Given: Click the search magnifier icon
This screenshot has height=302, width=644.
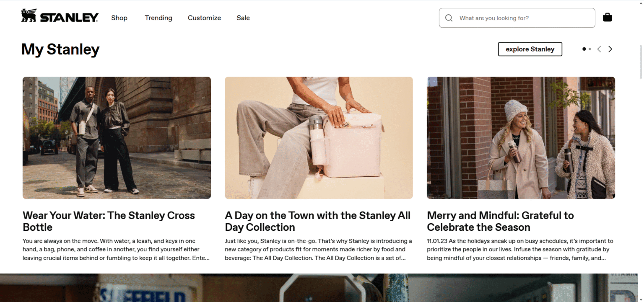Looking at the screenshot, I should pos(449,18).
